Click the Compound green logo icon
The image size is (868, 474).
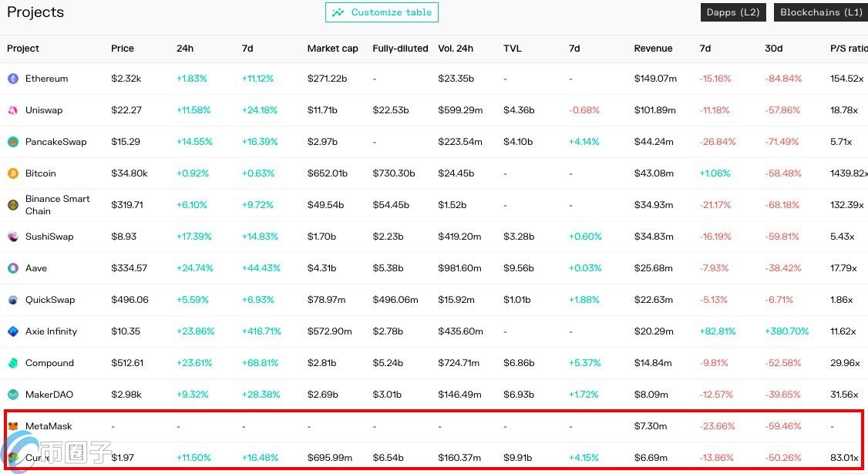pyautogui.click(x=13, y=363)
